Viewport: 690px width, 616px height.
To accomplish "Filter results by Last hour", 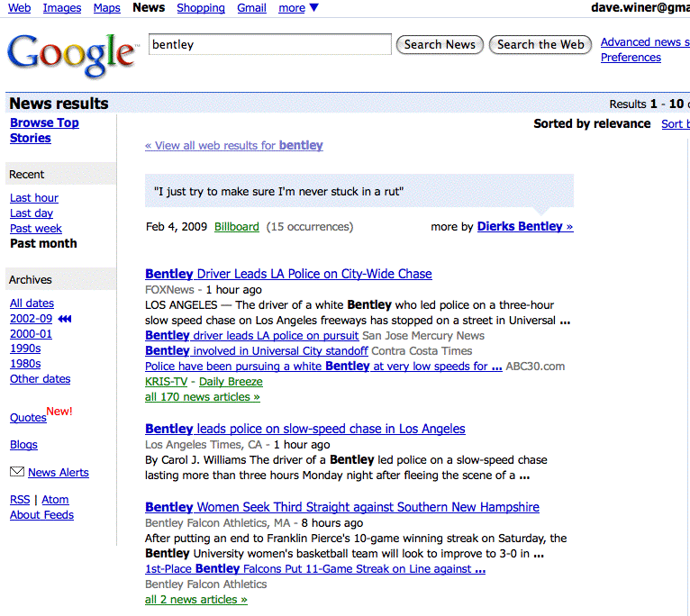I will 34,198.
